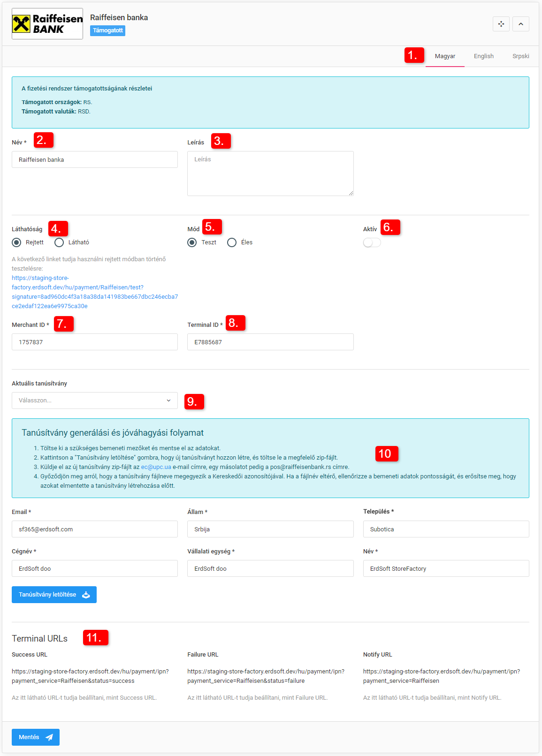Open the Aktuális tanúsítvány dropdown
542x756 pixels.
[95, 401]
